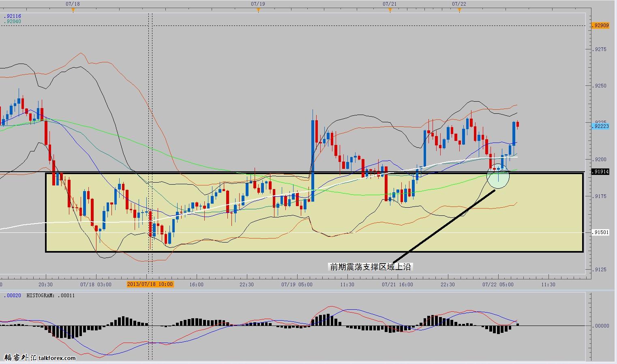Click the .9275 price axis tick
This screenshot has width=617, height=364.
click(x=600, y=49)
